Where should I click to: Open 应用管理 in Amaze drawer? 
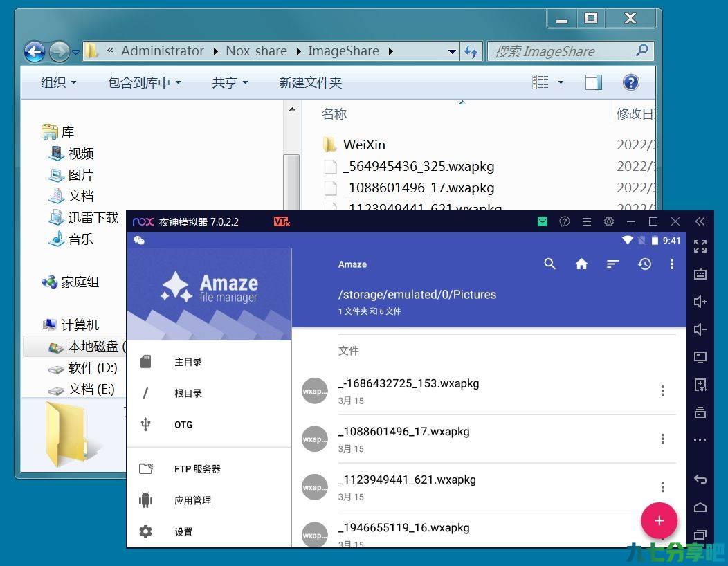click(209, 500)
